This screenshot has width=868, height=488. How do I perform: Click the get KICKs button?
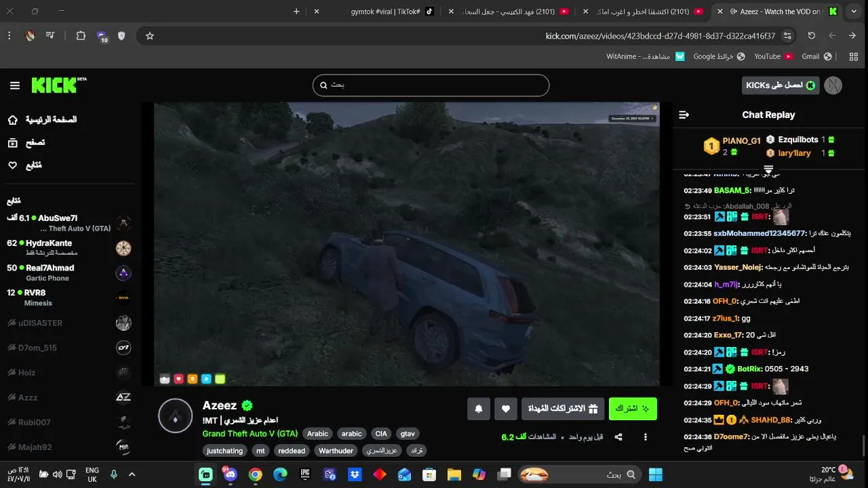pyautogui.click(x=781, y=85)
